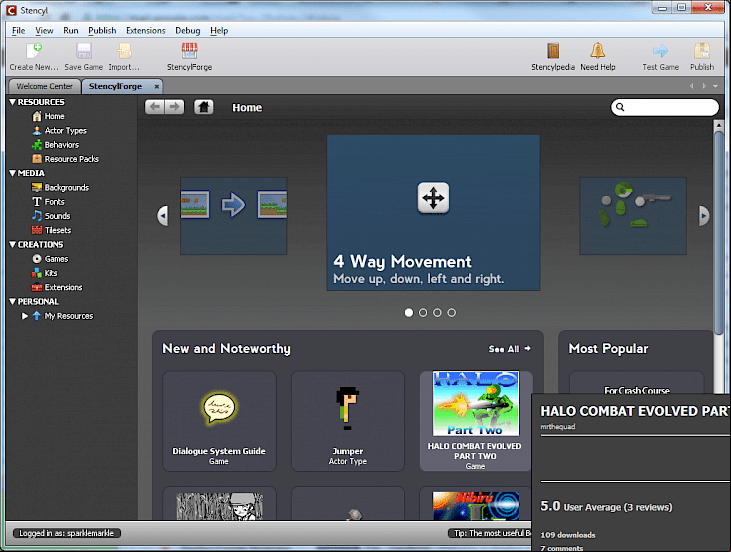Open the Publish menu

(x=102, y=31)
